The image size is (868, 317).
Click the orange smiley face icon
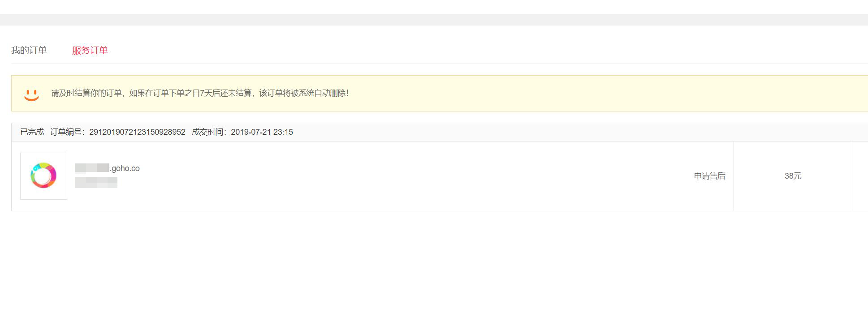point(31,94)
